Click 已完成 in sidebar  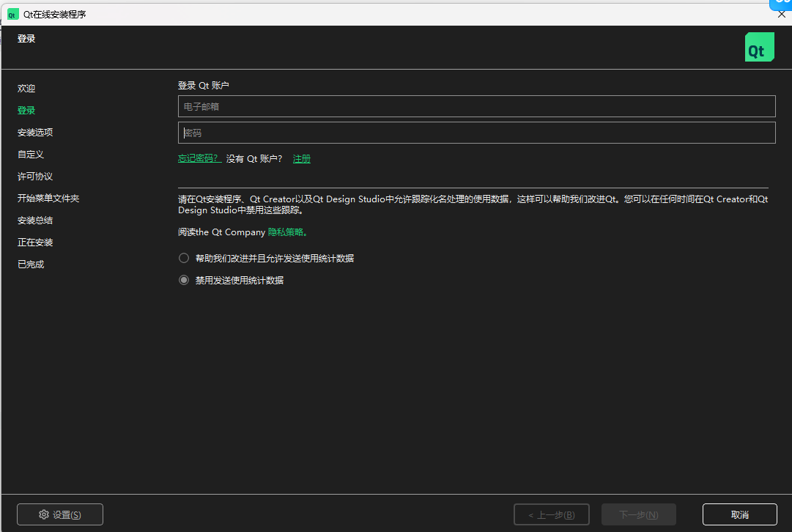(31, 265)
